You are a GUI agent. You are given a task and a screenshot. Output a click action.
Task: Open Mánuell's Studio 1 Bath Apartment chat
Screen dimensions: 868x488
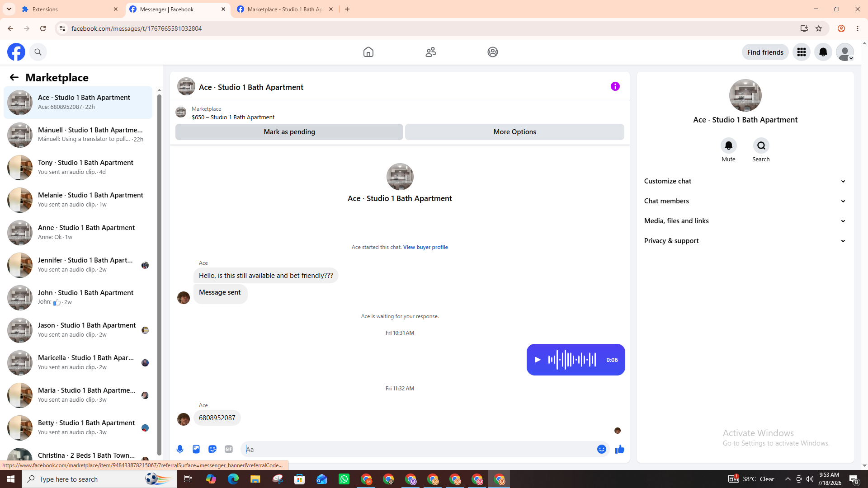(78, 135)
